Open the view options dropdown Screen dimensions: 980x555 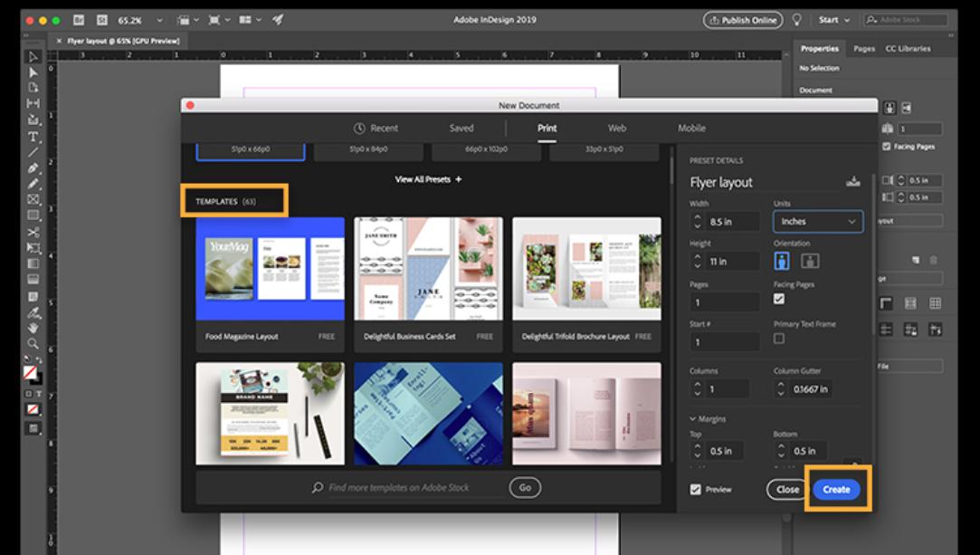point(186,20)
